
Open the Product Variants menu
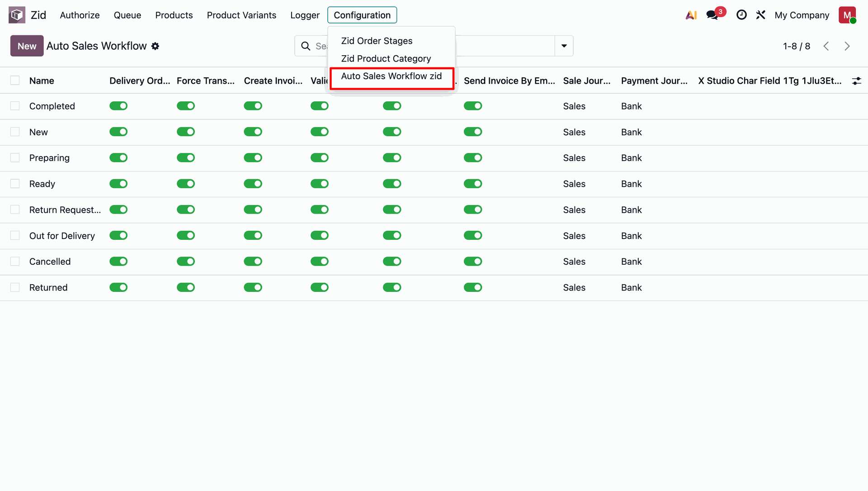(x=241, y=15)
